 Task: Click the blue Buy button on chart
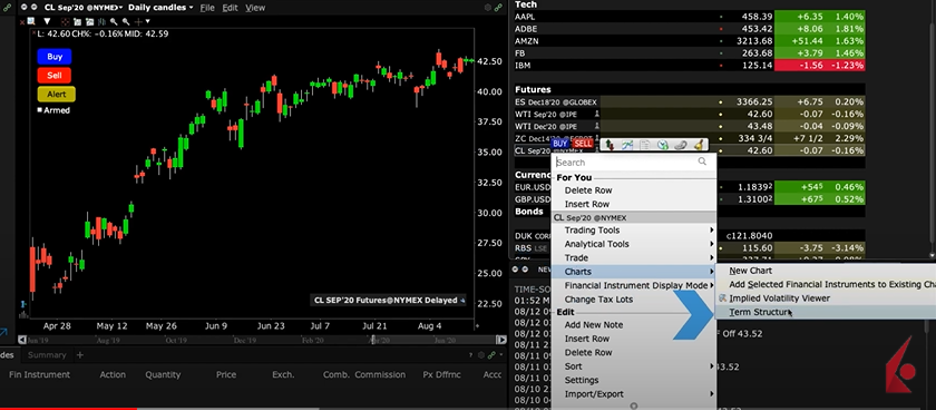54,57
